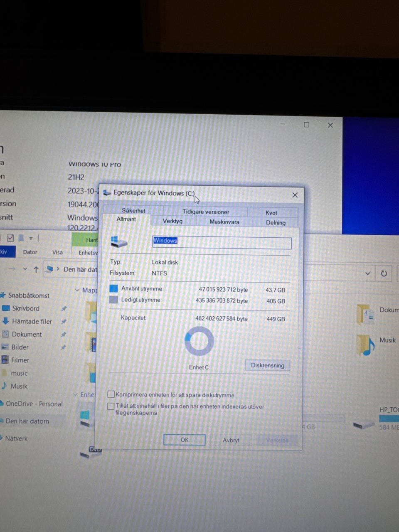Open Hämtade filer in the sidebar

[32, 321]
